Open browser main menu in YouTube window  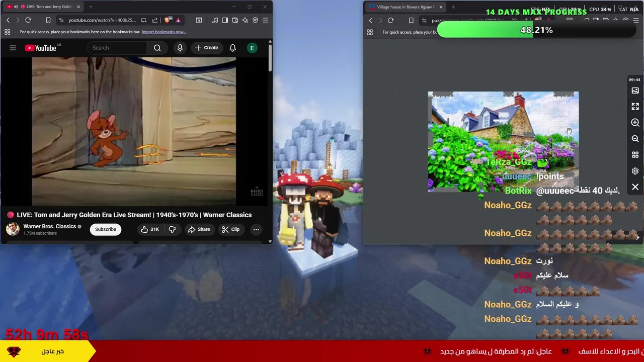[265, 20]
